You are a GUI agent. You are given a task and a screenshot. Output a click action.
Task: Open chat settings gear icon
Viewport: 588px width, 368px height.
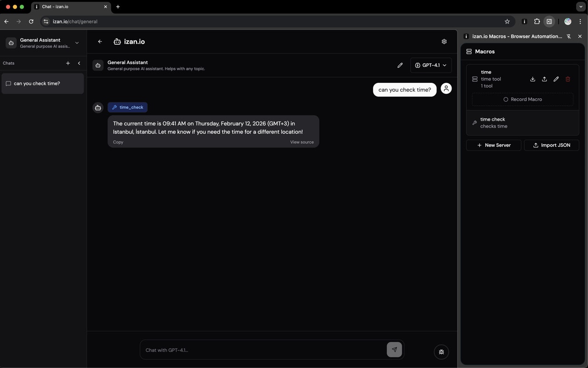[444, 41]
